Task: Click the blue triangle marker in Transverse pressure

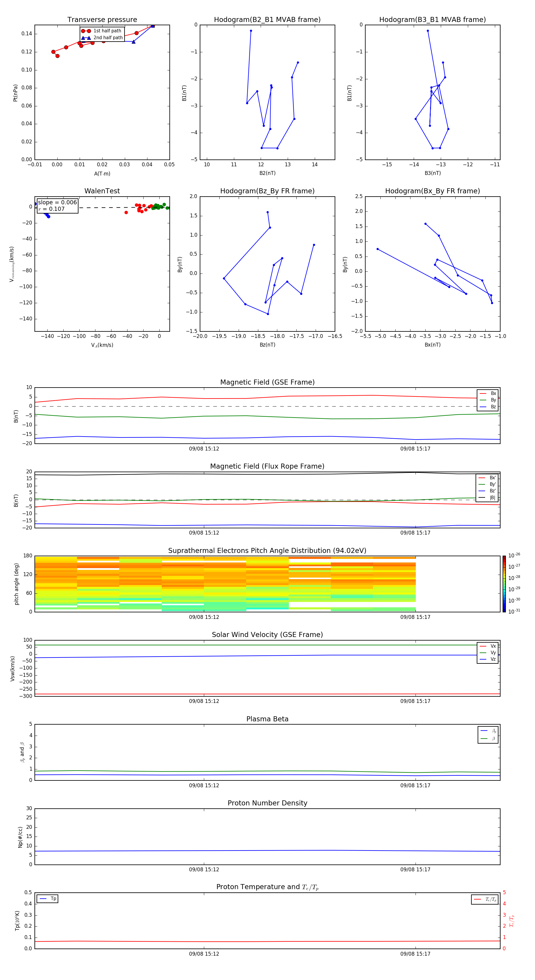Action: coord(133,42)
